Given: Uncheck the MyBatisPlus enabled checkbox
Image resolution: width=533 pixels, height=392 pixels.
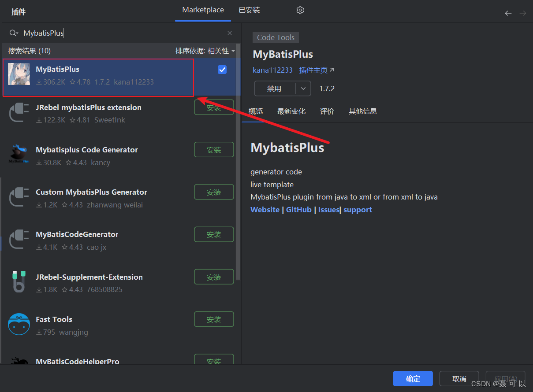Looking at the screenshot, I should [222, 70].
